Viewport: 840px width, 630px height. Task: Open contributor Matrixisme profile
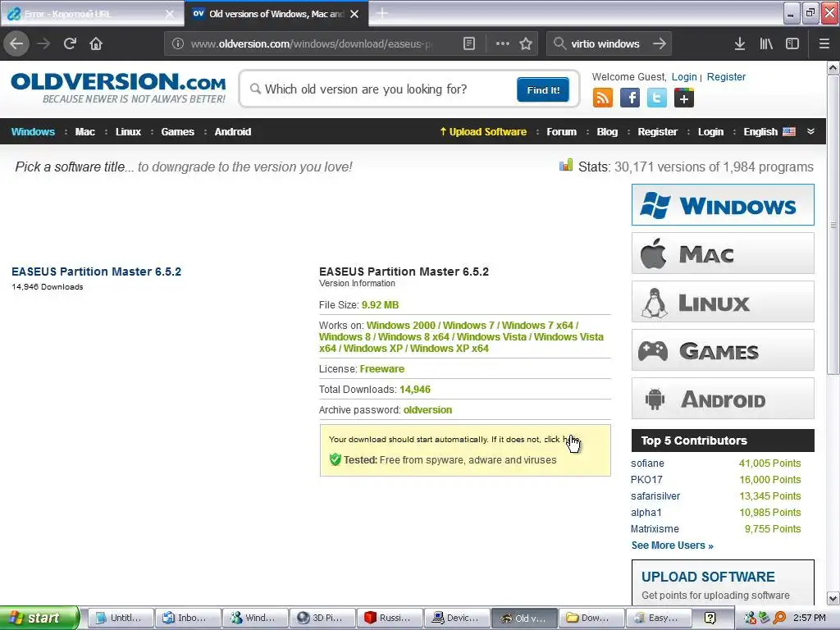tap(655, 529)
